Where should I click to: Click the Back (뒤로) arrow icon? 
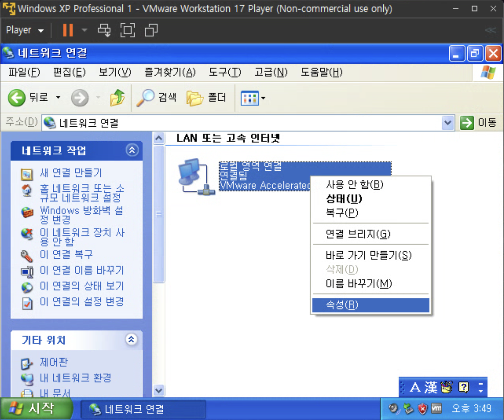[17, 98]
